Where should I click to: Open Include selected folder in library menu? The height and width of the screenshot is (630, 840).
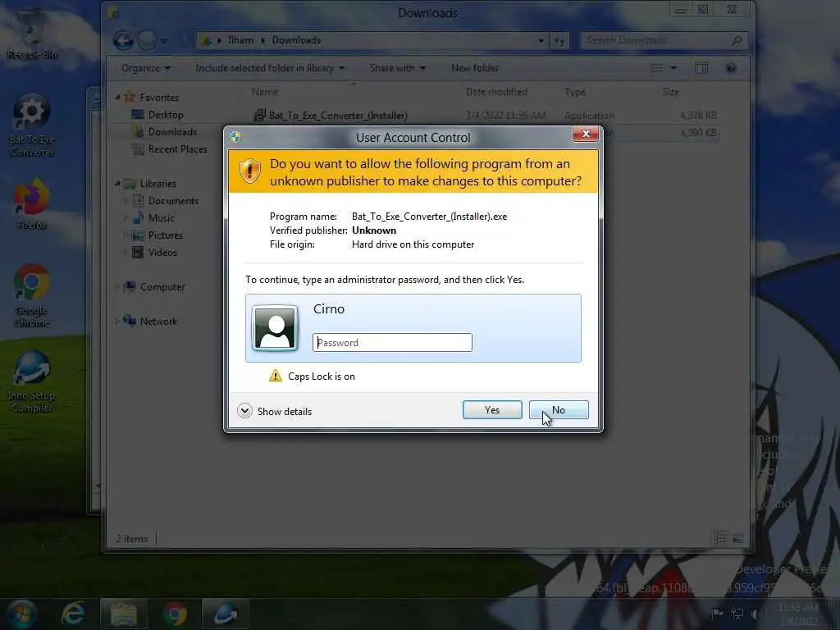tap(270, 68)
